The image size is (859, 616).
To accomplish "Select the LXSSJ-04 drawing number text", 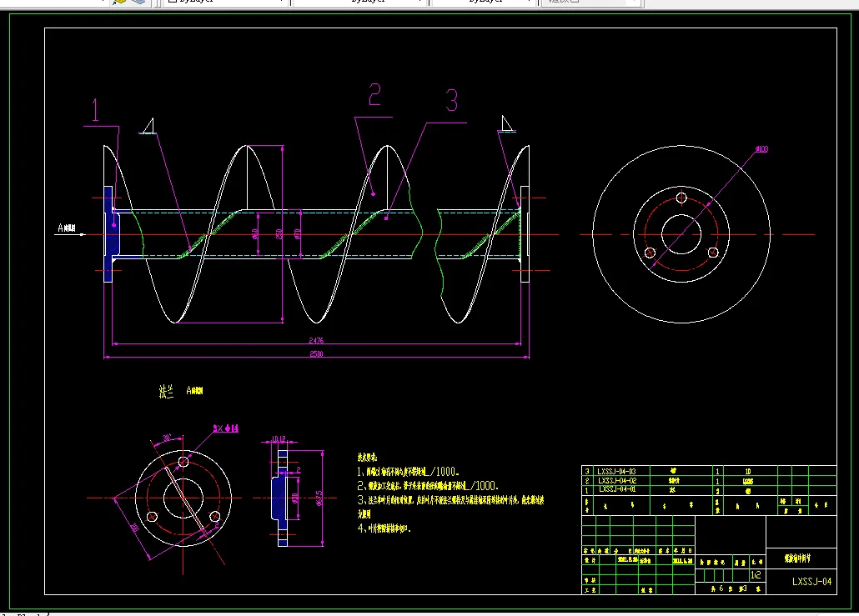I will click(812, 581).
